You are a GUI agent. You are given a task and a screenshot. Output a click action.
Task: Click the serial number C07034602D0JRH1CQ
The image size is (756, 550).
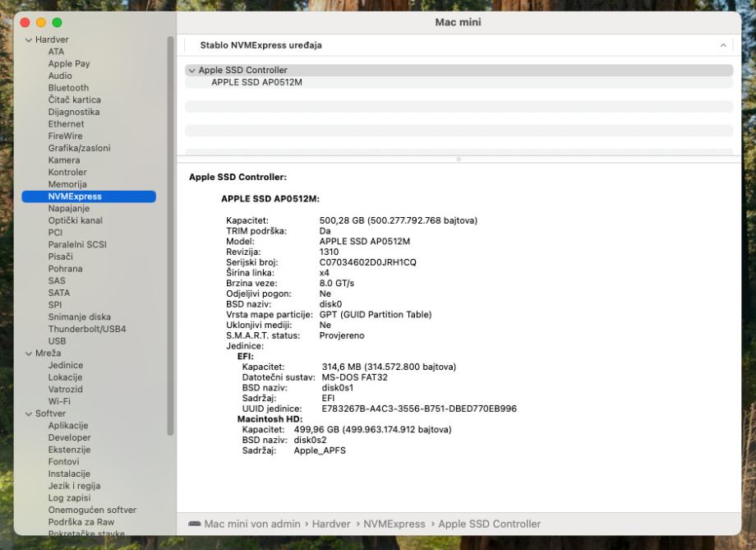tap(368, 262)
